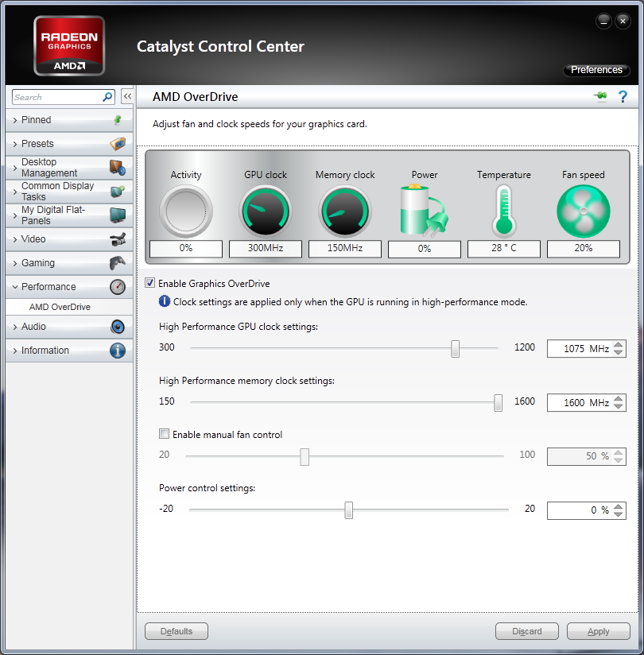
Task: Click the Pinned pushpin icon in the sidebar
Action: 118,120
